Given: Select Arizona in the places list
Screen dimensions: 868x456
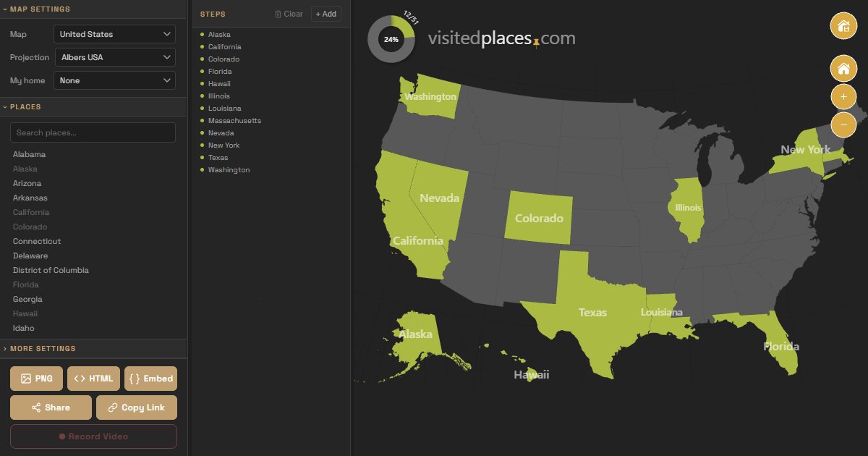Looking at the screenshot, I should (x=27, y=183).
